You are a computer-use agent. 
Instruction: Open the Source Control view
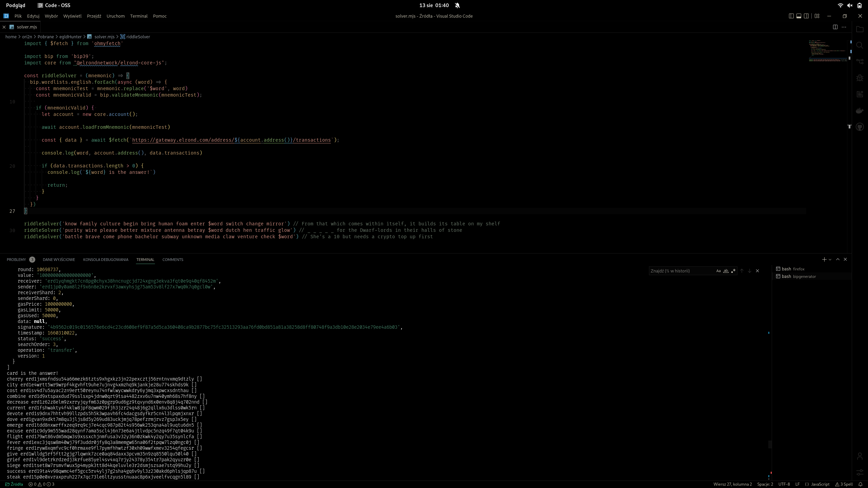pyautogui.click(x=860, y=62)
